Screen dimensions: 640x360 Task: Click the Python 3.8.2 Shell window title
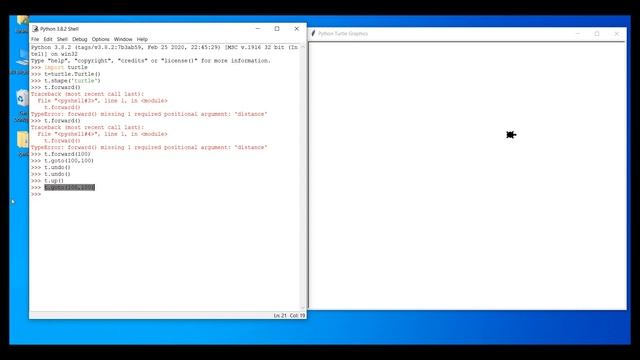point(59,29)
